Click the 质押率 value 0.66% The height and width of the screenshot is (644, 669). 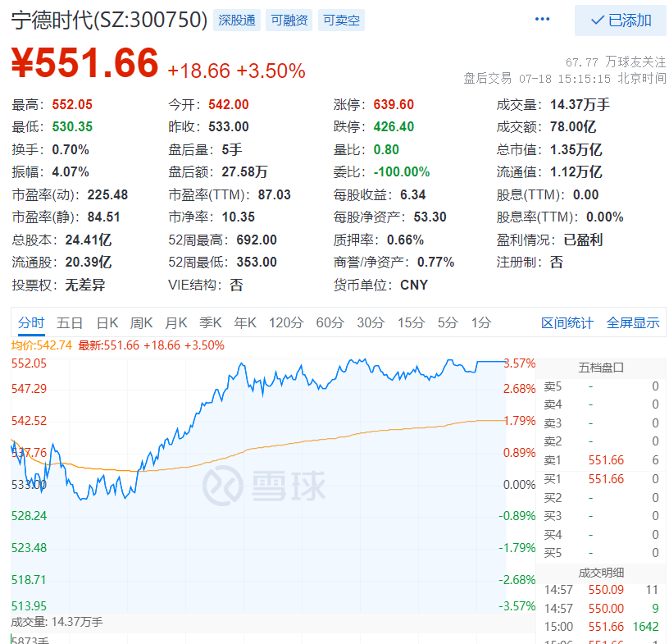(x=405, y=240)
